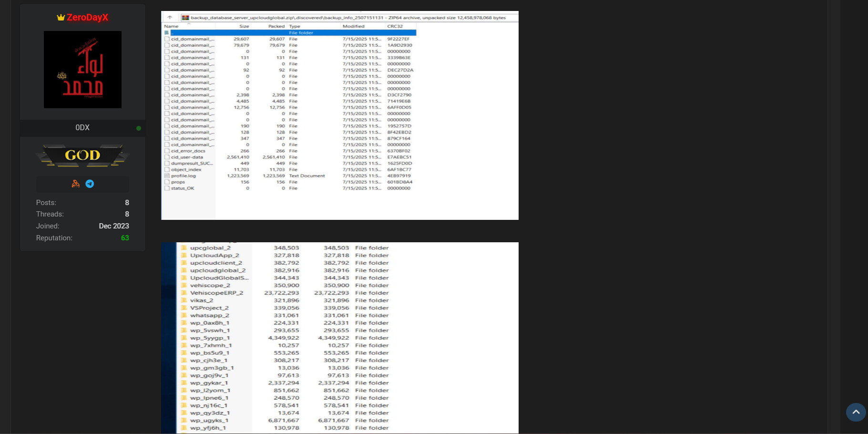Click the GOD rank badge
The height and width of the screenshot is (434, 868).
[x=82, y=155]
